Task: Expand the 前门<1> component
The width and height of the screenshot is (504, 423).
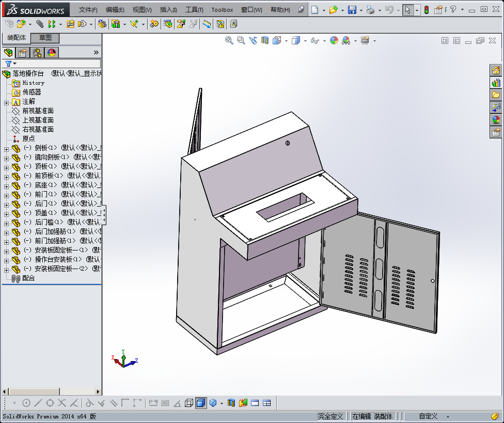Action: (x=6, y=196)
